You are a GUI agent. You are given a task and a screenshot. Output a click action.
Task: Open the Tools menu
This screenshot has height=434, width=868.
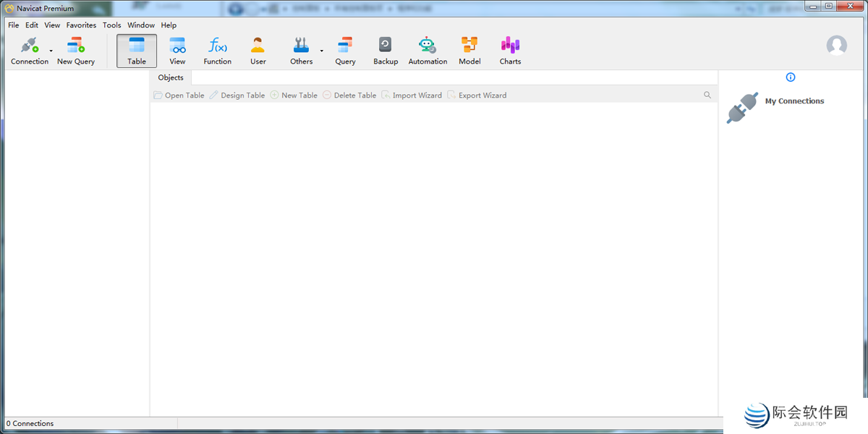pos(111,25)
